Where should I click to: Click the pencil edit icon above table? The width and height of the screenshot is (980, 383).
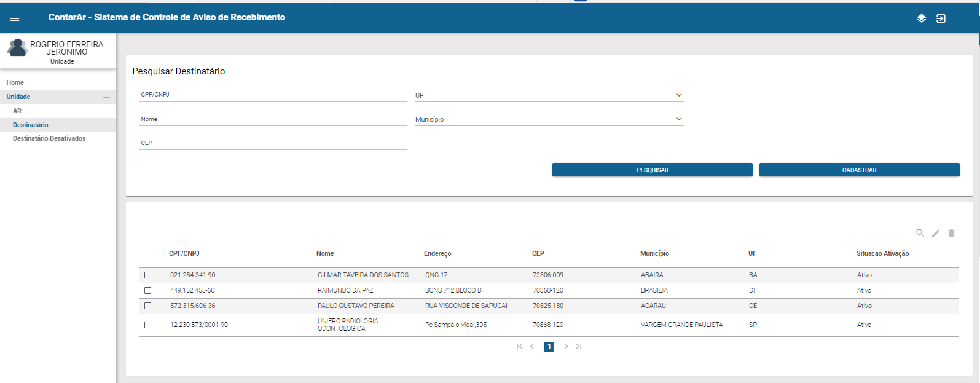pyautogui.click(x=935, y=233)
